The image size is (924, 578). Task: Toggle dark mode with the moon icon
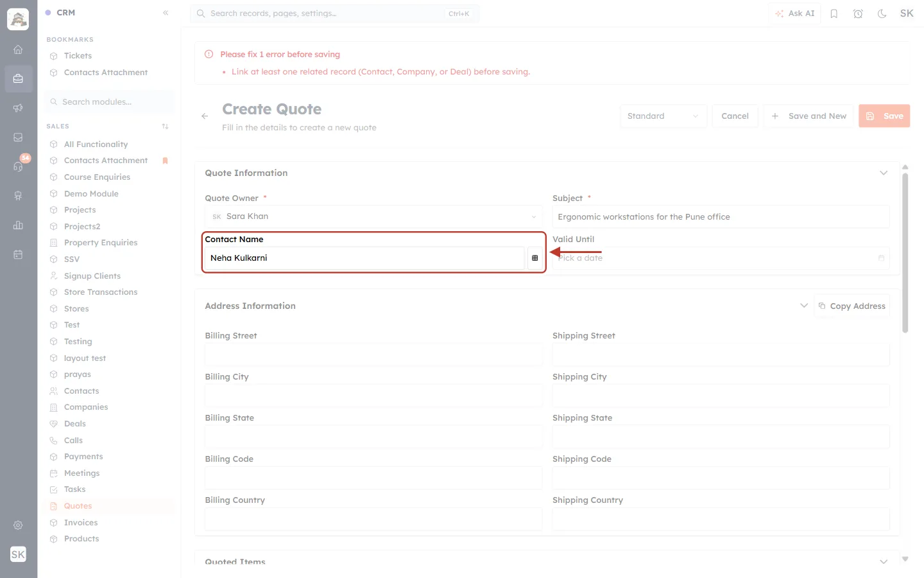click(x=882, y=13)
